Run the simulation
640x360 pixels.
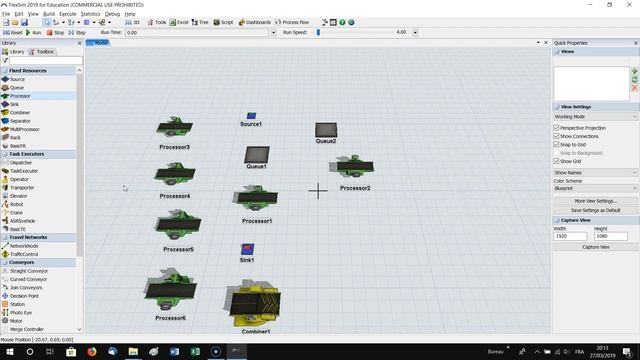pos(33,33)
